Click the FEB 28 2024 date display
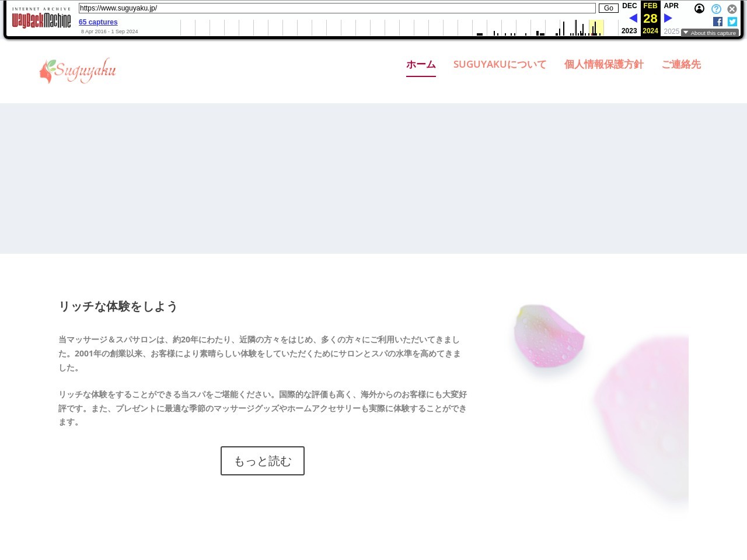The width and height of the screenshot is (747, 560). [650, 18]
